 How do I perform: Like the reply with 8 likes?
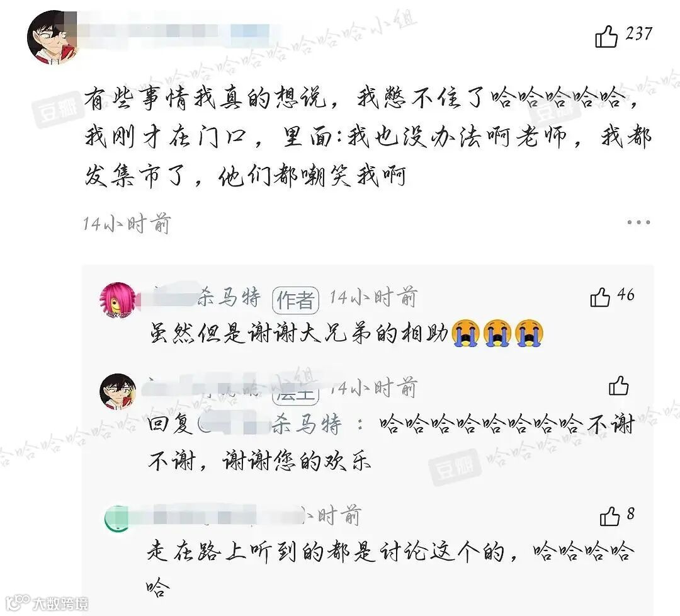609,516
